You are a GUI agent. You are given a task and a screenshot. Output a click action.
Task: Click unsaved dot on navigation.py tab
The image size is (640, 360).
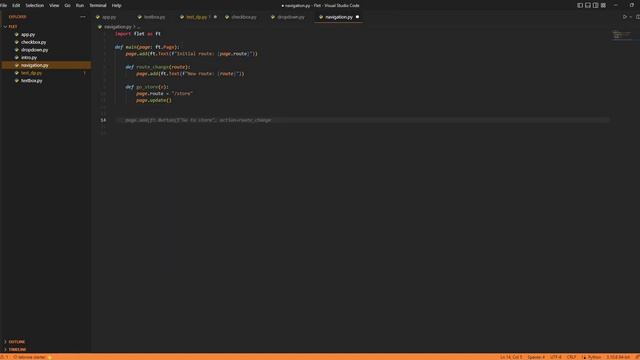(x=358, y=17)
